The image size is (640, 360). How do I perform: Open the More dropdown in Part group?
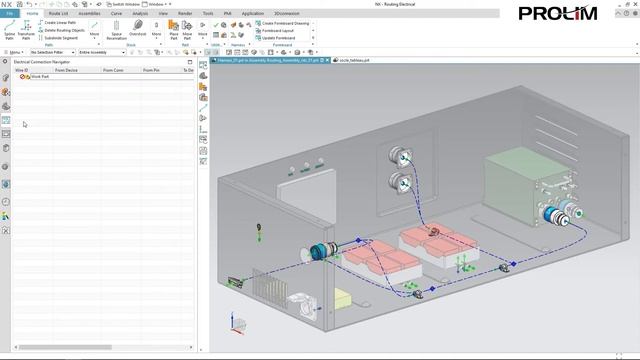click(202, 29)
